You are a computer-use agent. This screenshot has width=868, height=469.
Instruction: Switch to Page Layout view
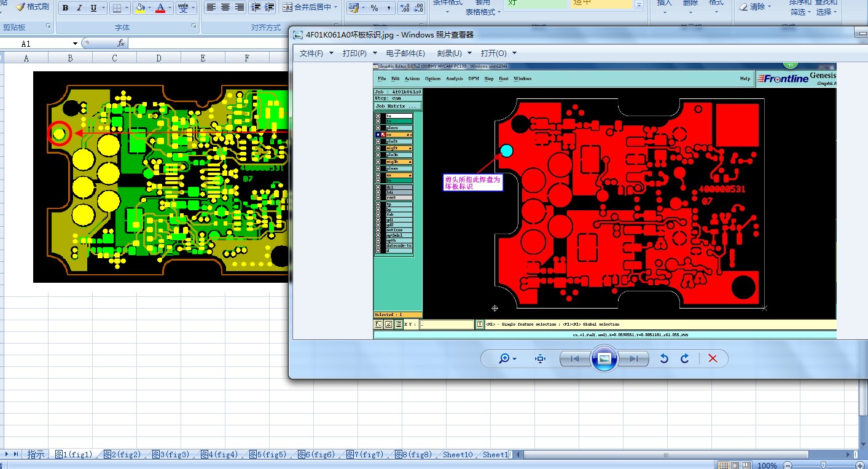735,466
